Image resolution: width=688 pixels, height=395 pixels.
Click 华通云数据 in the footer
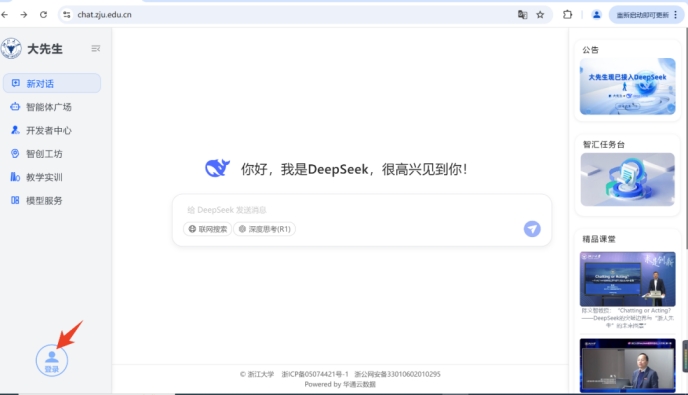(x=359, y=384)
